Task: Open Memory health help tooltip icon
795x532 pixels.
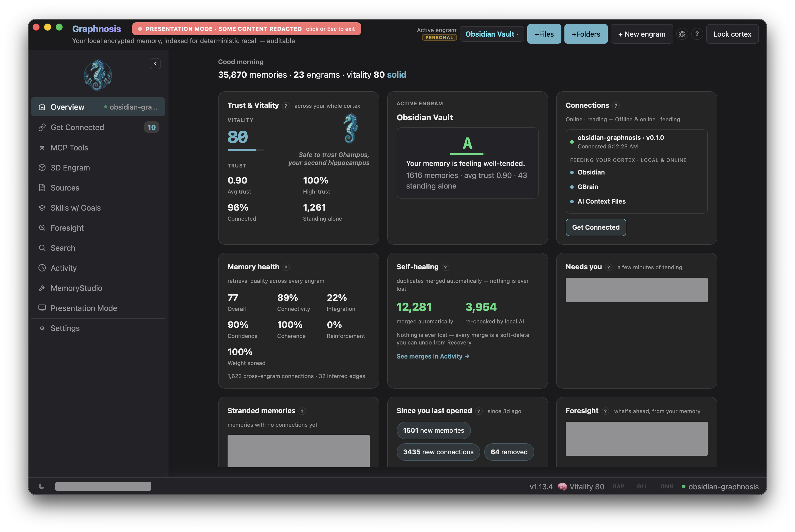Action: point(286,267)
